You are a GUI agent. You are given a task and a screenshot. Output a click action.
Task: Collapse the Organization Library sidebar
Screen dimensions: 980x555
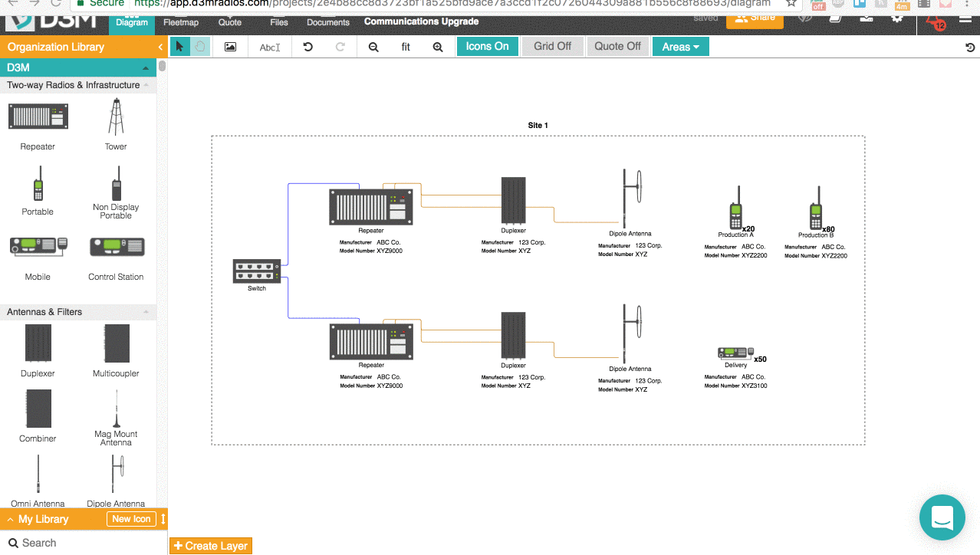point(159,46)
